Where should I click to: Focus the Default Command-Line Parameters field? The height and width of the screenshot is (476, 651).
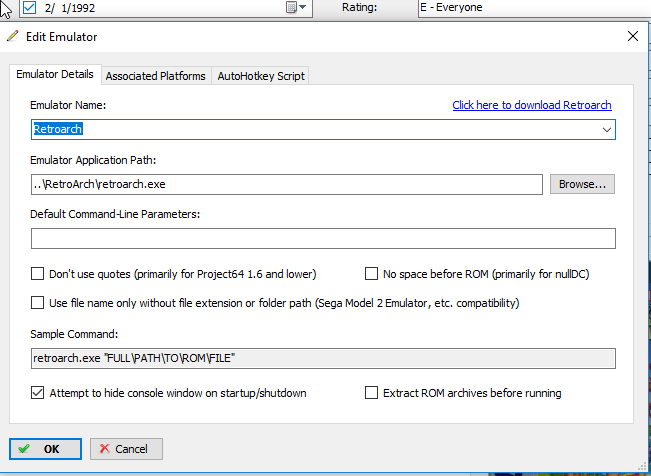tap(323, 238)
